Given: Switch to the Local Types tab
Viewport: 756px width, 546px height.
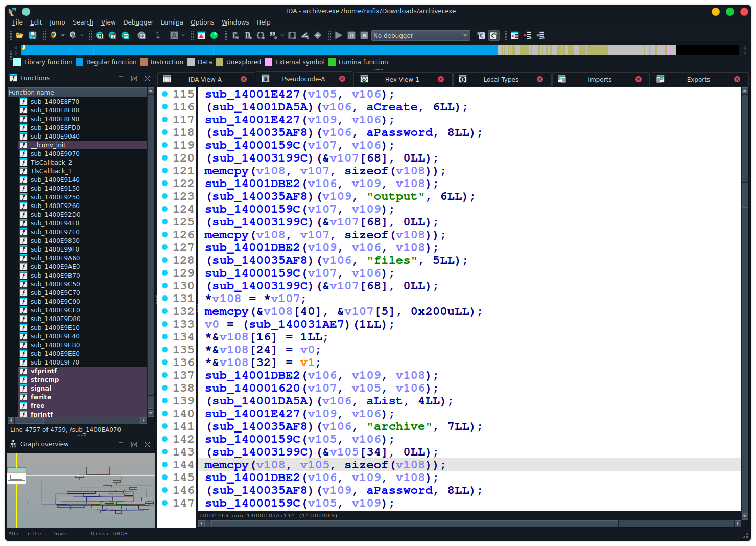Looking at the screenshot, I should pos(501,79).
